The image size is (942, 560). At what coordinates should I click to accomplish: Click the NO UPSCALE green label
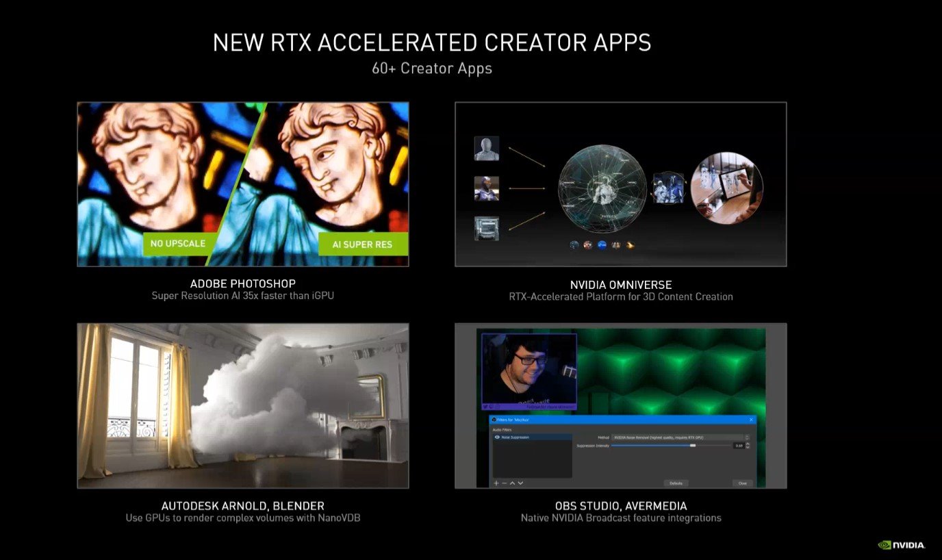click(x=177, y=244)
